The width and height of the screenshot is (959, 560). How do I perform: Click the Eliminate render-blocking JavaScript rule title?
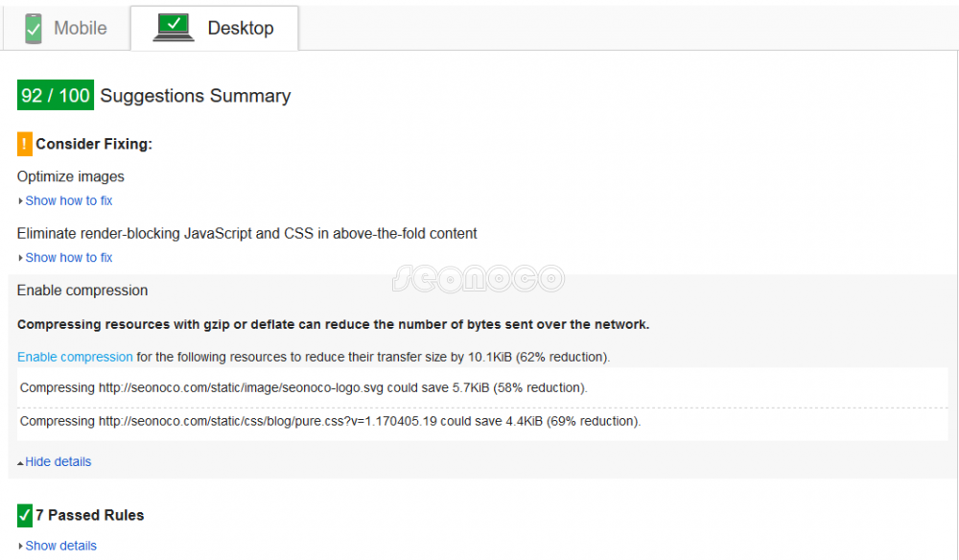point(246,233)
